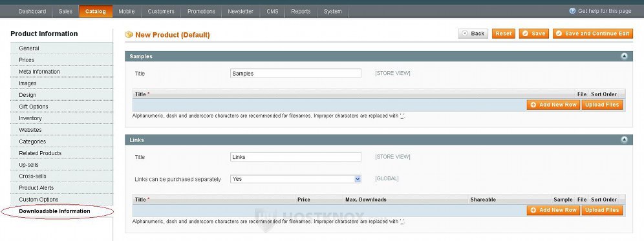The image size is (644, 241).
Task: Open the Sales menu
Action: 65,12
